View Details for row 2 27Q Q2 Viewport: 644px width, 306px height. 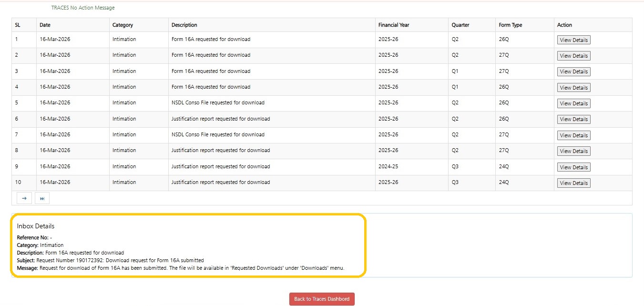[573, 56]
